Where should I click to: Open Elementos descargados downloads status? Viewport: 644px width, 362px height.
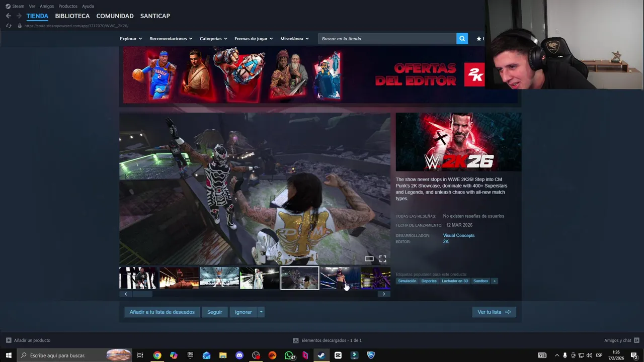point(328,340)
